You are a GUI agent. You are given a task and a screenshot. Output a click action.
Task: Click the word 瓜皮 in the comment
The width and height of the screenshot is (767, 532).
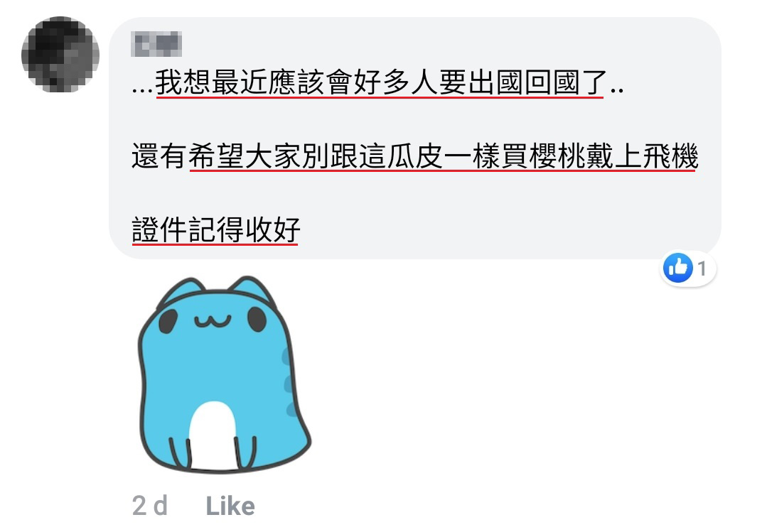(416, 156)
